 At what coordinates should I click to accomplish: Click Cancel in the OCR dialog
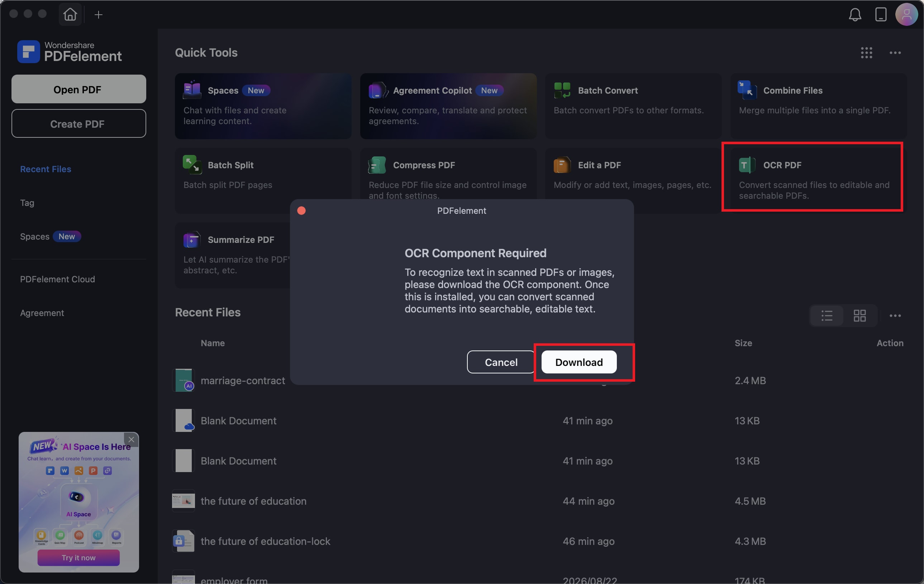pyautogui.click(x=501, y=362)
